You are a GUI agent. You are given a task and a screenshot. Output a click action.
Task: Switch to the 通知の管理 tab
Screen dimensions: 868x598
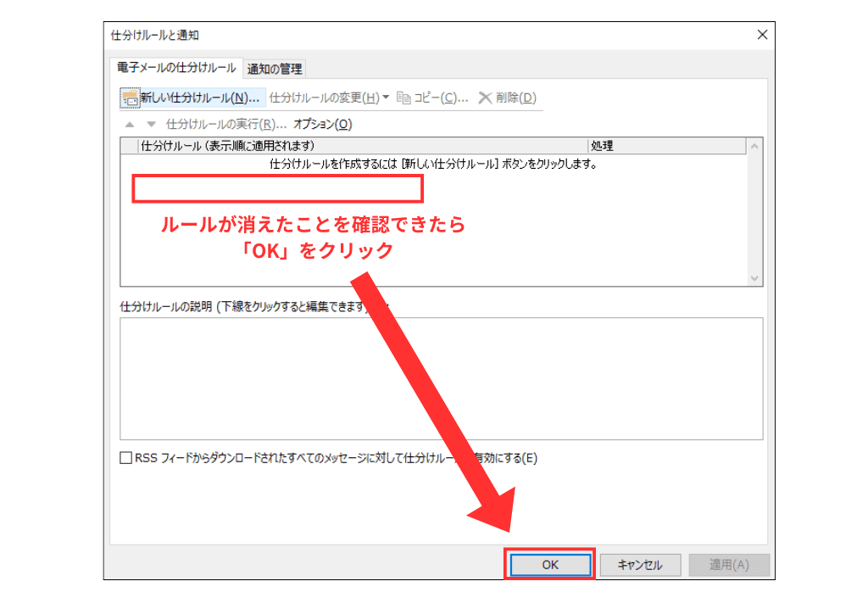tap(275, 67)
